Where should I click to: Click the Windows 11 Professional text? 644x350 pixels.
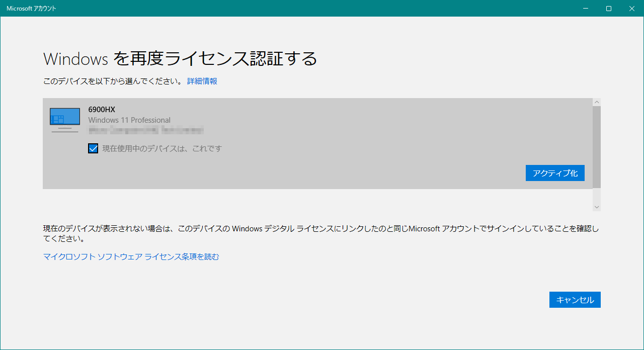click(x=129, y=120)
